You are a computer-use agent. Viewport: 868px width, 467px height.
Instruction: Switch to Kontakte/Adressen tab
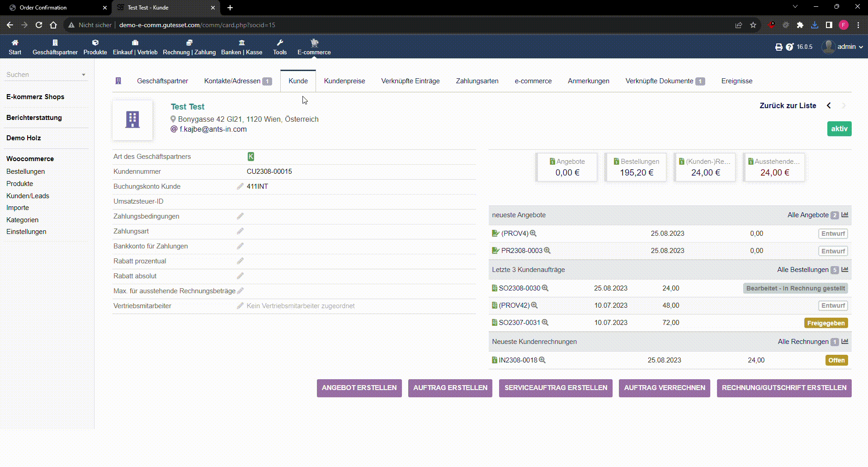pos(238,81)
